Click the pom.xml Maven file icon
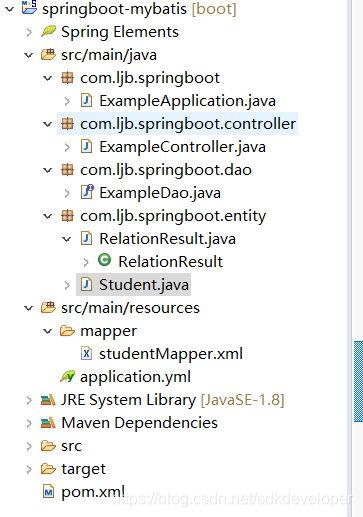 (x=49, y=492)
